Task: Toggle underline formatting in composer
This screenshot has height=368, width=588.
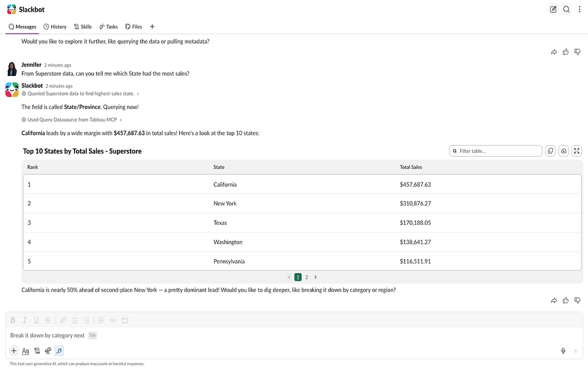Action: coord(36,320)
